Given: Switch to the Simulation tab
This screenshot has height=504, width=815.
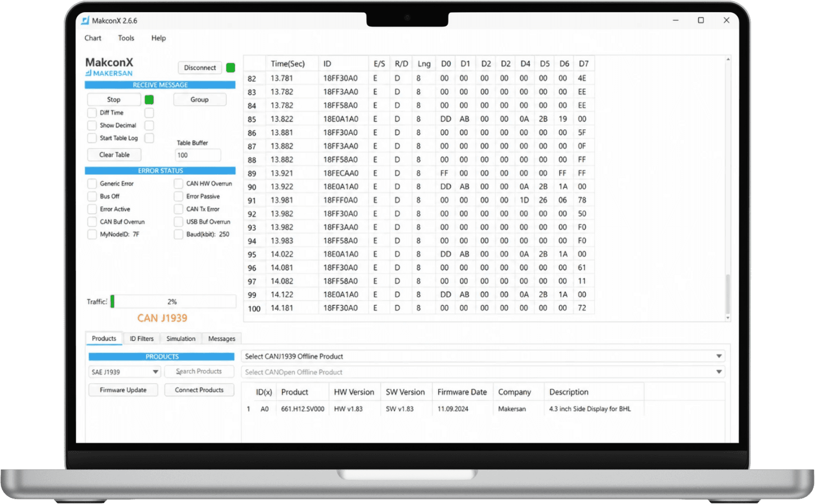Looking at the screenshot, I should tap(181, 338).
